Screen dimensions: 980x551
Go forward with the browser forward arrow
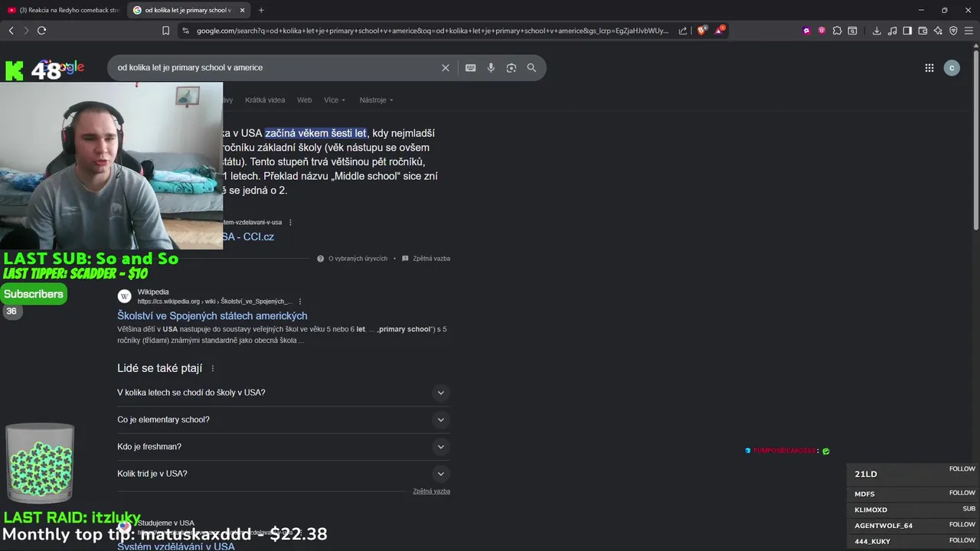pyautogui.click(x=26, y=31)
